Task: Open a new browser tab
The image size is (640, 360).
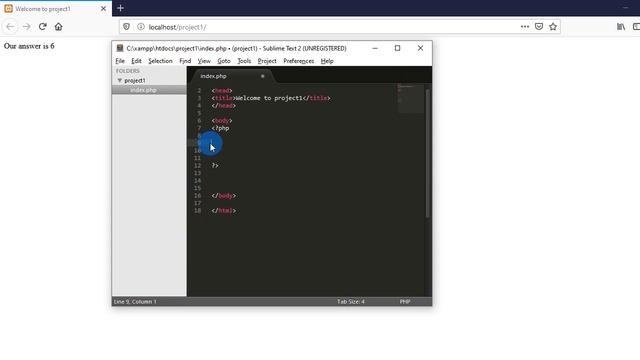Action: tap(120, 8)
